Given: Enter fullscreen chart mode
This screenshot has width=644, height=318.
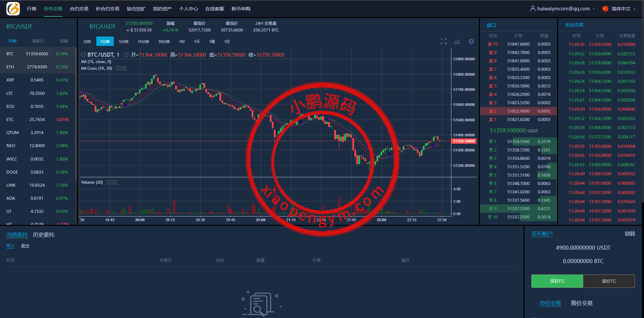Looking at the screenshot, I should [x=444, y=41].
